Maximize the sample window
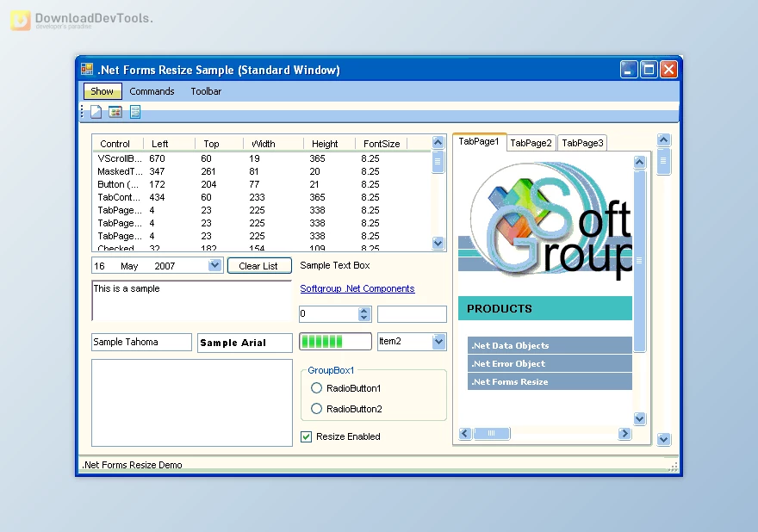The width and height of the screenshot is (758, 532). click(649, 70)
